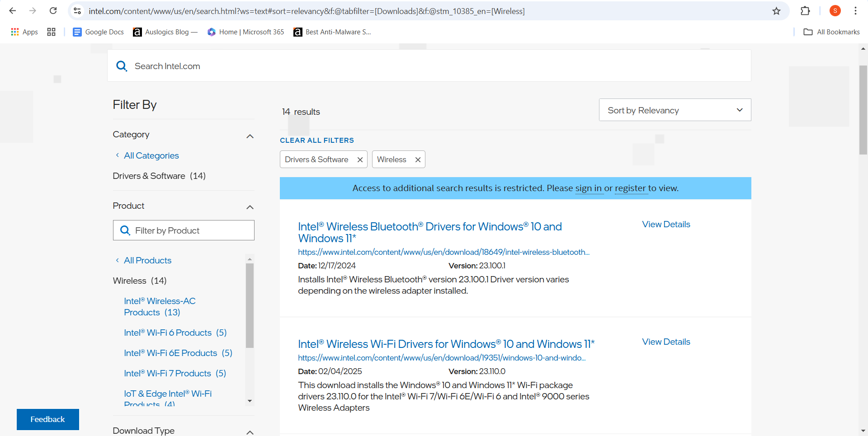Open the Bluetooth driver download URL
The width and height of the screenshot is (868, 436).
click(x=443, y=252)
